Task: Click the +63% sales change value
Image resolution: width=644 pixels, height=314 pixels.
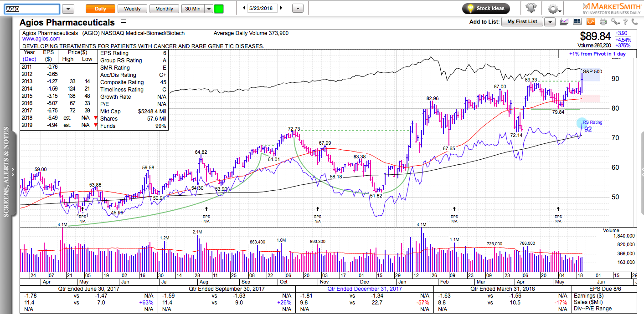Action: pos(146,302)
